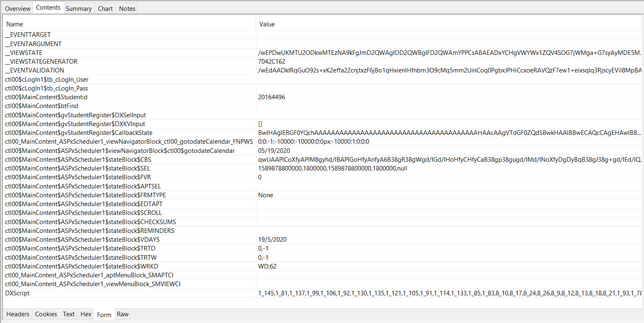Select the gvStudentRegister$CallbackState name cell
Screen dimensions: 644x323
(130, 133)
